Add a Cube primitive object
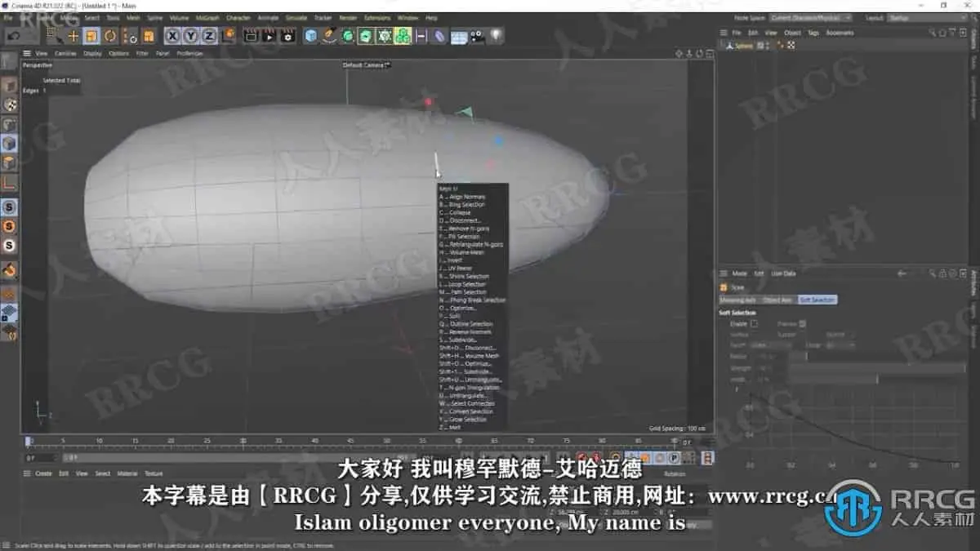 (x=311, y=36)
